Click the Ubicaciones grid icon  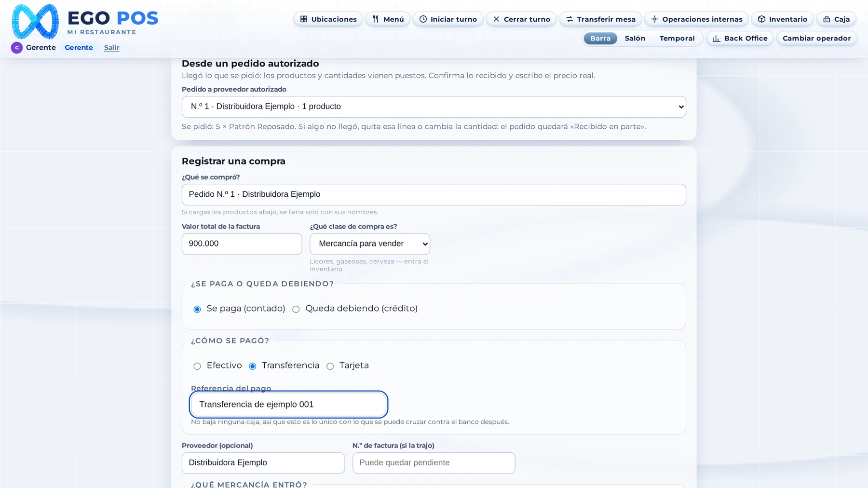point(304,19)
